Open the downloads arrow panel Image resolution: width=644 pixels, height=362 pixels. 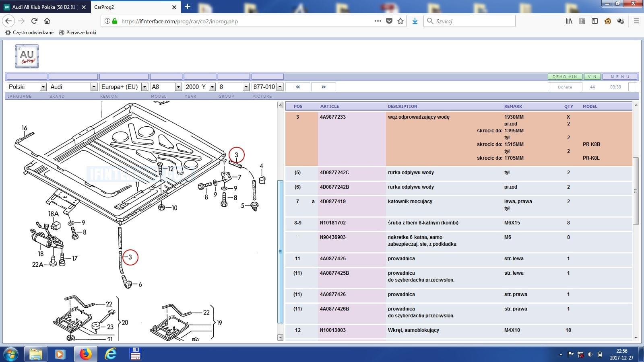pyautogui.click(x=415, y=21)
